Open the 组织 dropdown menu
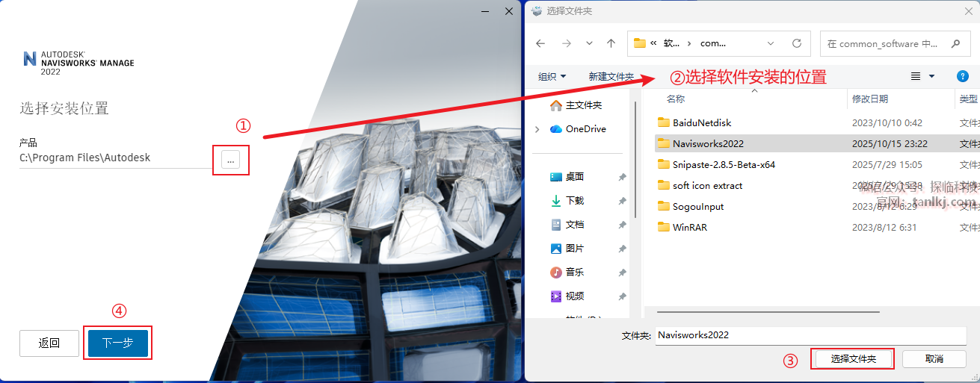The height and width of the screenshot is (383, 980). click(x=552, y=76)
